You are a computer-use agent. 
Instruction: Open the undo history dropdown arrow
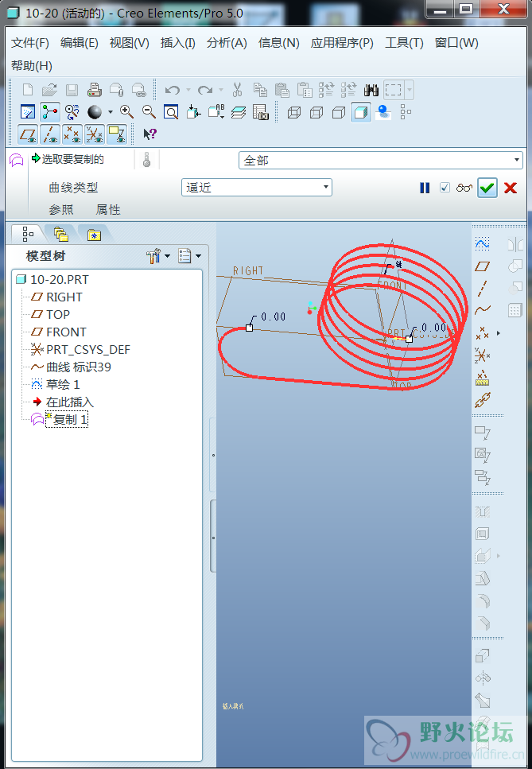(x=188, y=90)
